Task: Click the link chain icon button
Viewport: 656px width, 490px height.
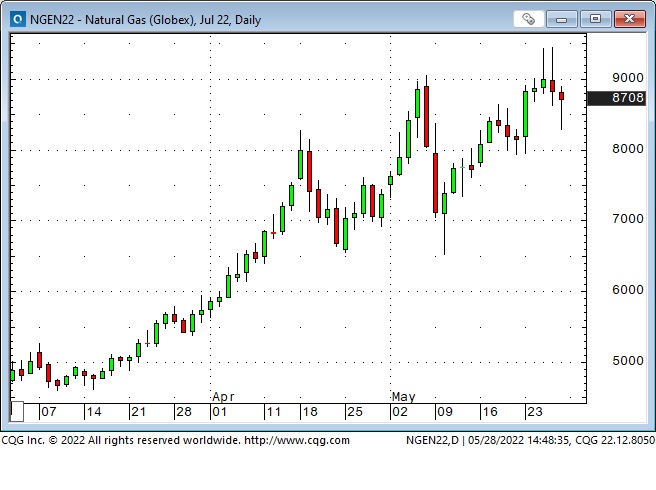Action: click(x=528, y=19)
